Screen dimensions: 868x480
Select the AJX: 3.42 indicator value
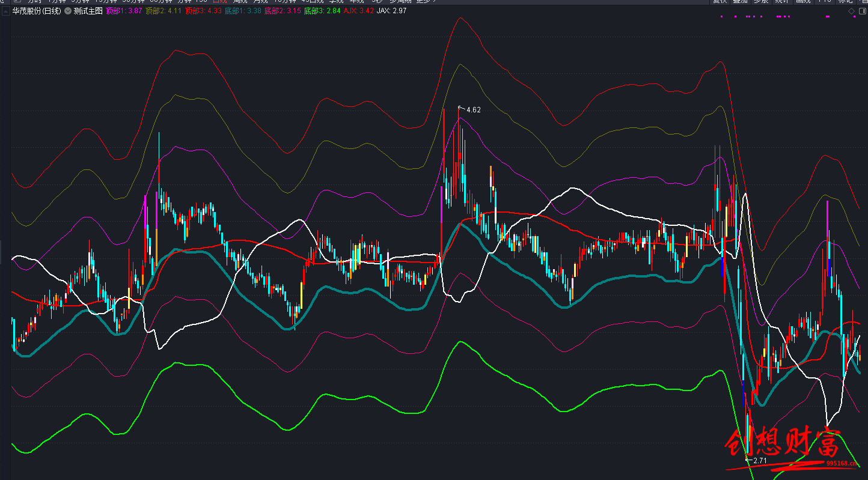tap(359, 11)
